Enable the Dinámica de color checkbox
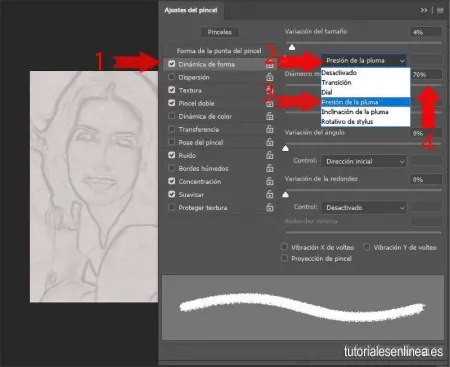This screenshot has height=367, width=450. (x=172, y=116)
